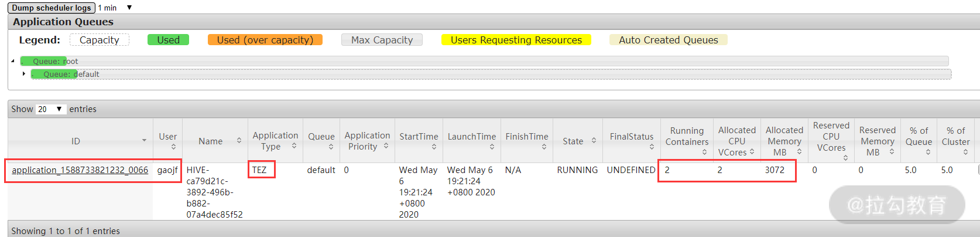The height and width of the screenshot is (237, 980).
Task: Sort by Running Containers column
Action: point(687,141)
